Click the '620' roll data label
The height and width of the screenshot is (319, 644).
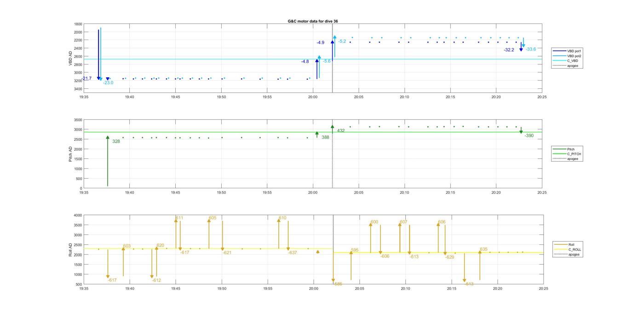click(160, 245)
